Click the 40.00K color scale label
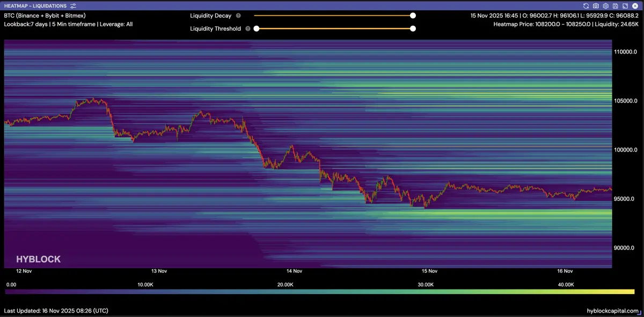Image resolution: width=644 pixels, height=317 pixels. point(566,285)
